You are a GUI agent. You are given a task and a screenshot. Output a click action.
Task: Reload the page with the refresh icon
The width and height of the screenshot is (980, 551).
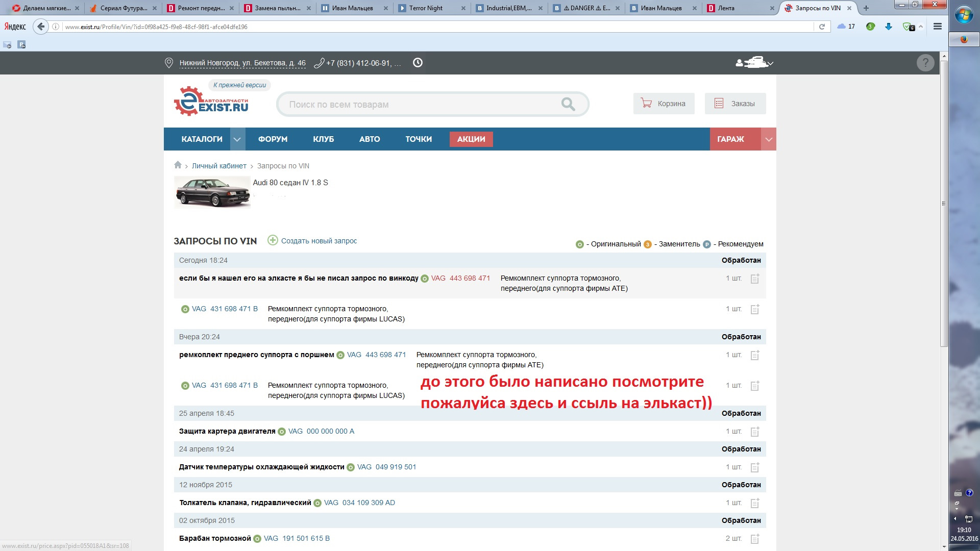pos(822,27)
